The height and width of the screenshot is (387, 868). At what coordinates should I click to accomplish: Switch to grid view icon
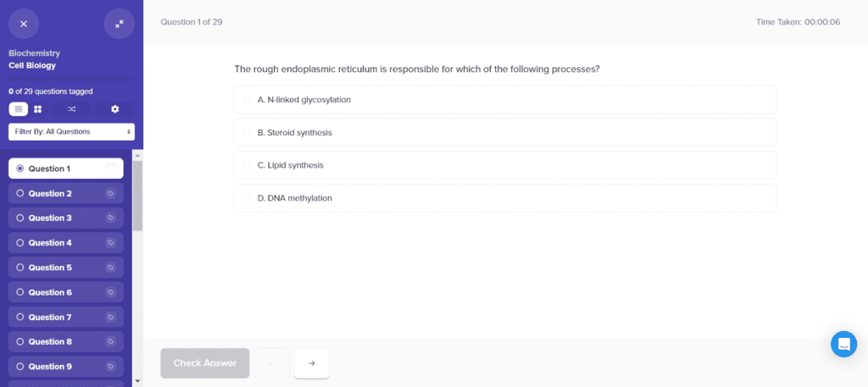(37, 109)
